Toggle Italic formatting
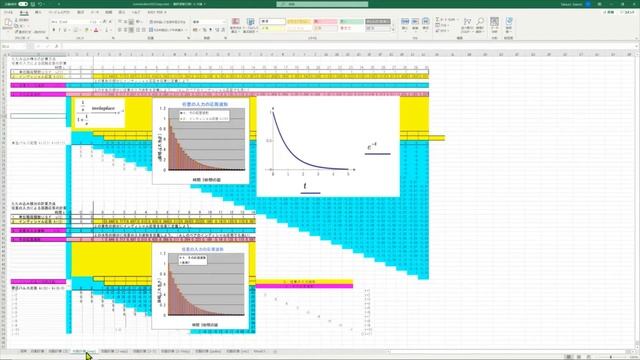This screenshot has width=640, height=360. click(x=60, y=30)
